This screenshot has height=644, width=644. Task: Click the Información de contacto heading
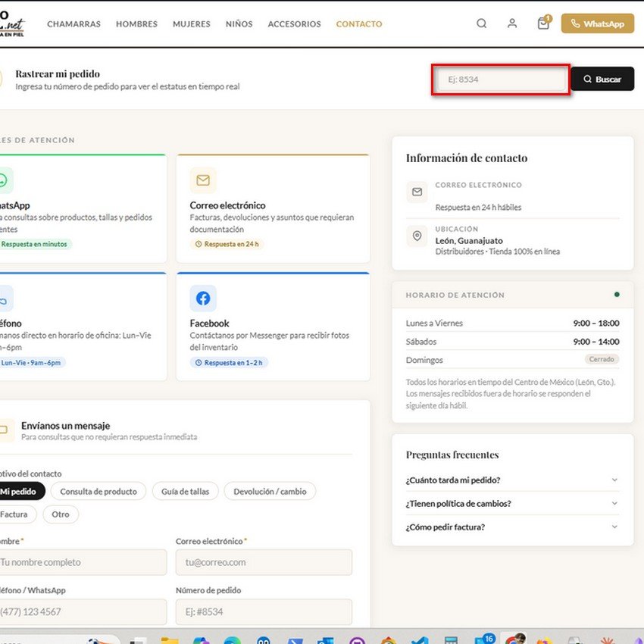(x=467, y=158)
